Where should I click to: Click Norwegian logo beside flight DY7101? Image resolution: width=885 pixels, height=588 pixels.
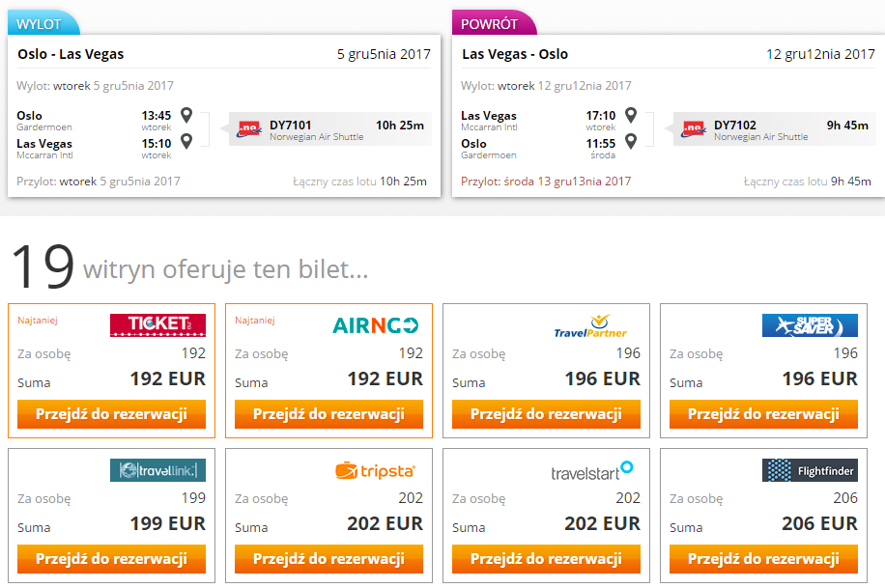[249, 129]
